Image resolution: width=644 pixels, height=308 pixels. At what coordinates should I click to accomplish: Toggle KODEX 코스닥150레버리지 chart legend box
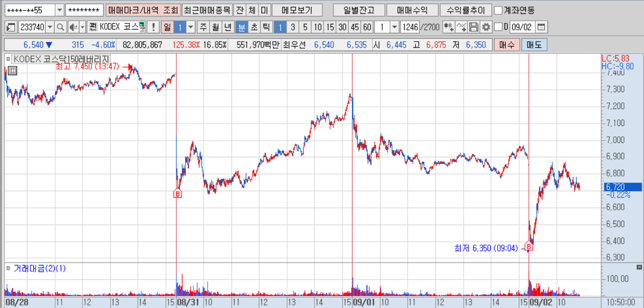coord(8,58)
